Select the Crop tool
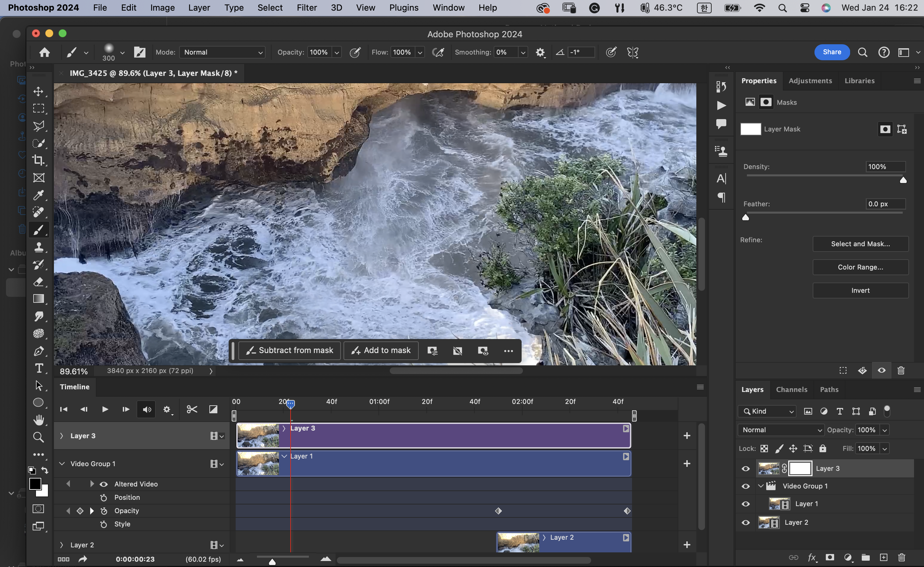This screenshot has height=567, width=924. (38, 160)
